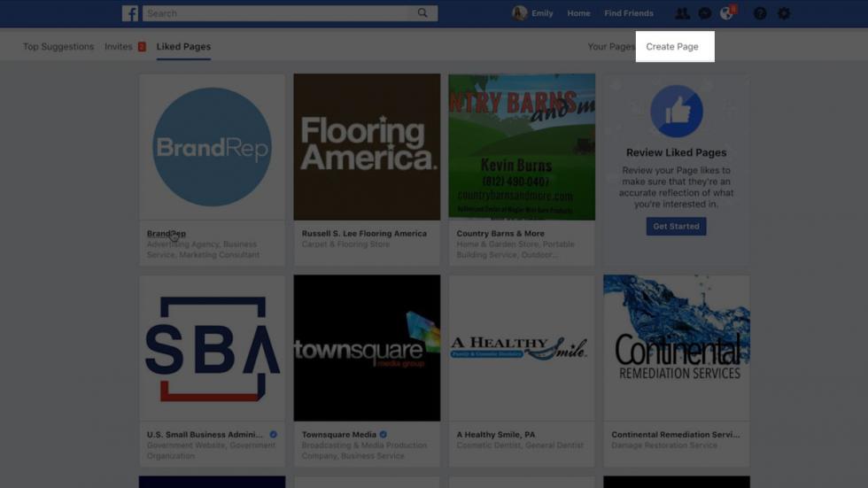Open Emily's profile name link
The image size is (868, 488).
(542, 13)
